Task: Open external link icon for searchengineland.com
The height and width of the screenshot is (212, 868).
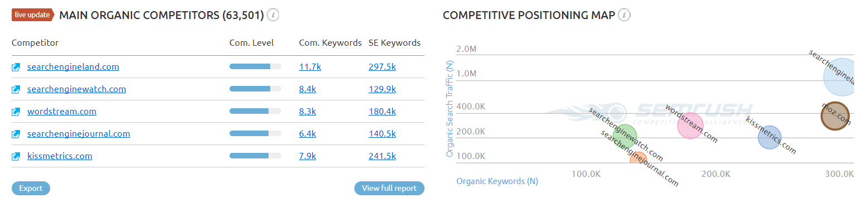Action: tap(16, 67)
